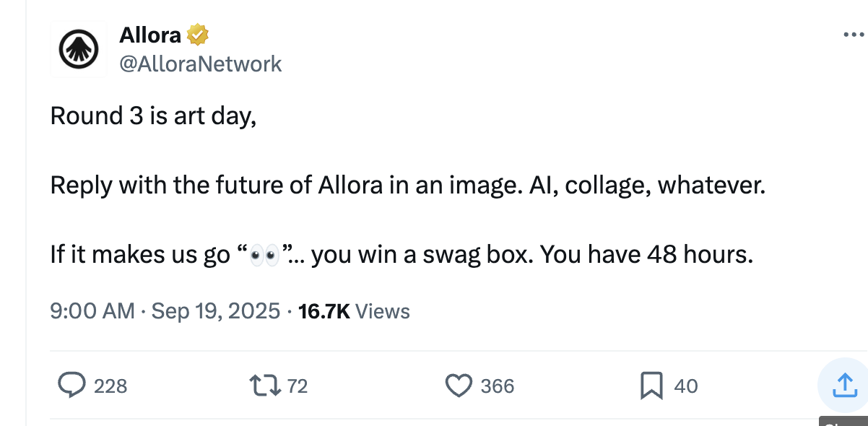Click the share upload icon
This screenshot has width=868, height=426.
[x=842, y=385]
